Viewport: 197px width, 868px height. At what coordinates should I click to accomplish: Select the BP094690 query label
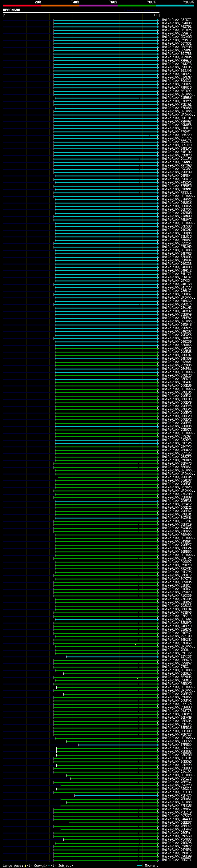tap(11, 10)
